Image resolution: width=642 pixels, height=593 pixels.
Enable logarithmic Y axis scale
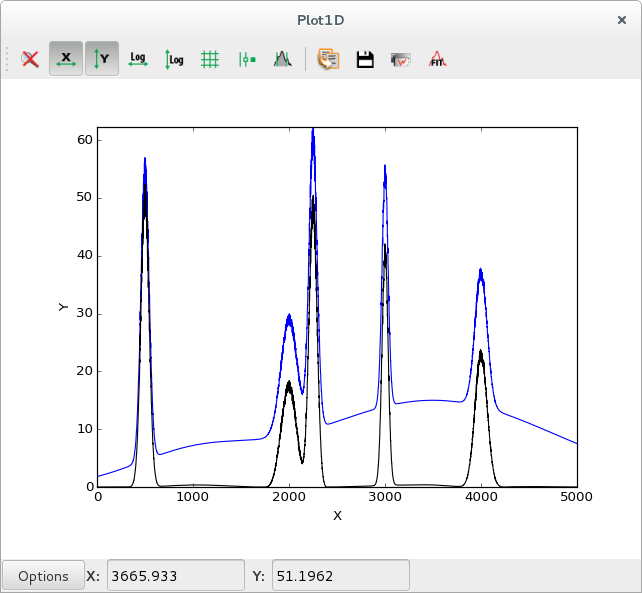174,59
